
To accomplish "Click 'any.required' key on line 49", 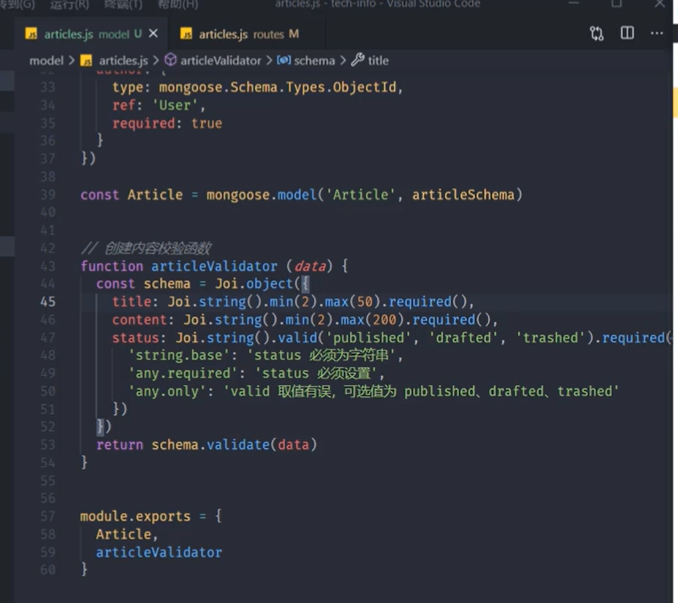I will (183, 373).
